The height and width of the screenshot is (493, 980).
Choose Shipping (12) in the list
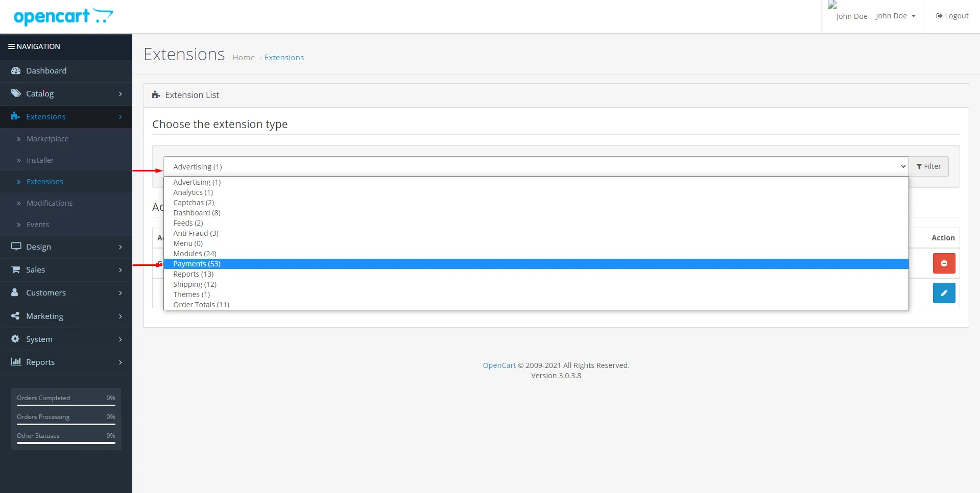(195, 284)
